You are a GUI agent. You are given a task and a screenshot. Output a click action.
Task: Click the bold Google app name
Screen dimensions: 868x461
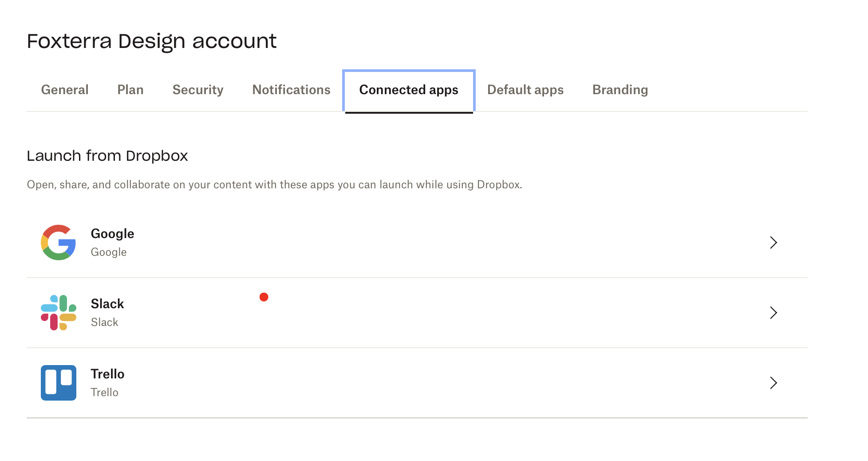112,234
